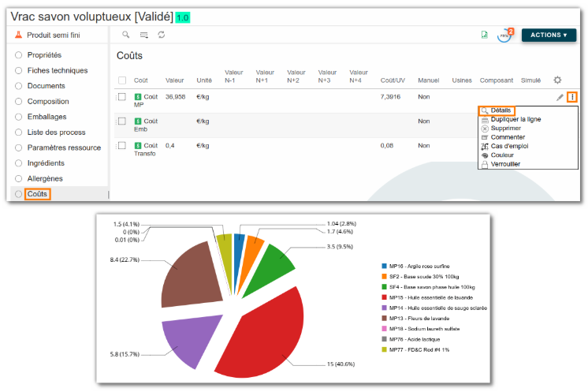Image resolution: width=588 pixels, height=392 pixels.
Task: Click the Coût/UV column header
Action: tap(393, 80)
